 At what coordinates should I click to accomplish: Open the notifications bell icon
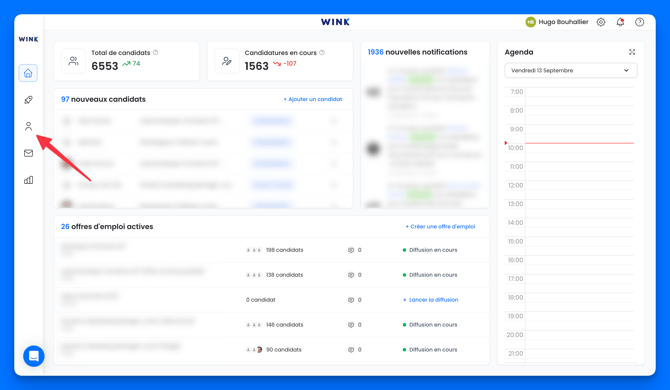(x=620, y=22)
